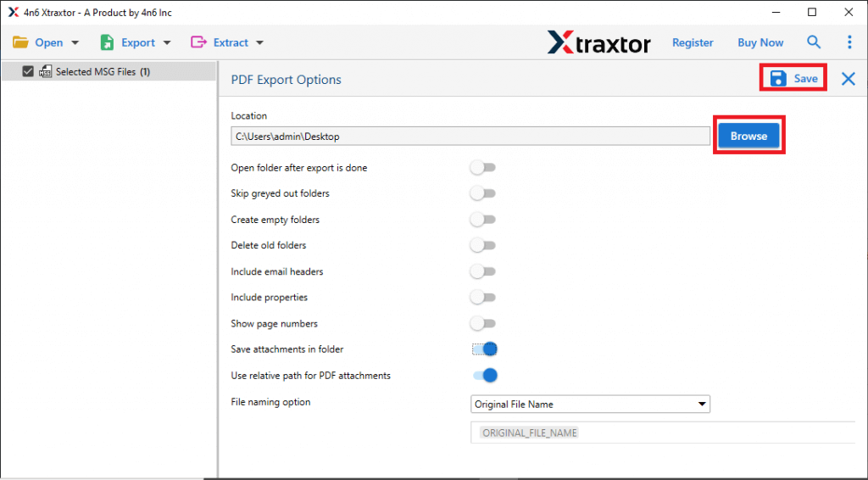This screenshot has width=868, height=480.
Task: Open the File naming option dropdown
Action: (590, 405)
